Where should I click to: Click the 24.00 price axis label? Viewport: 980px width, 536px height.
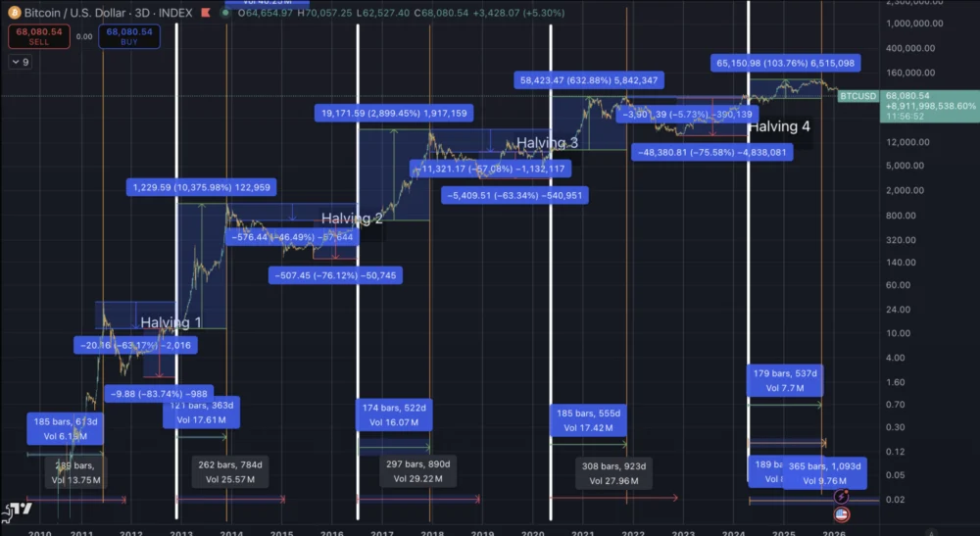tap(898, 310)
